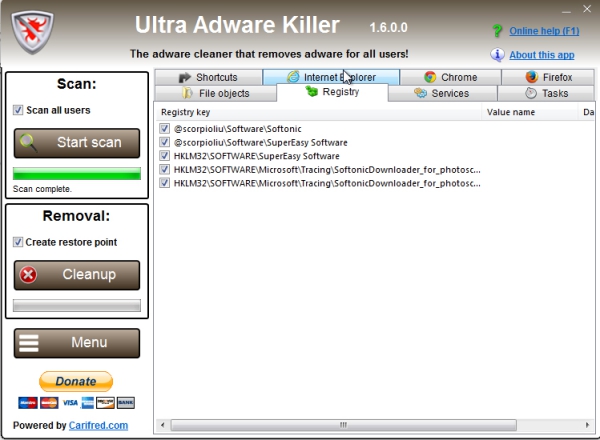Close the Ultra Adware Killer window
The image size is (600, 440).
[x=587, y=9]
